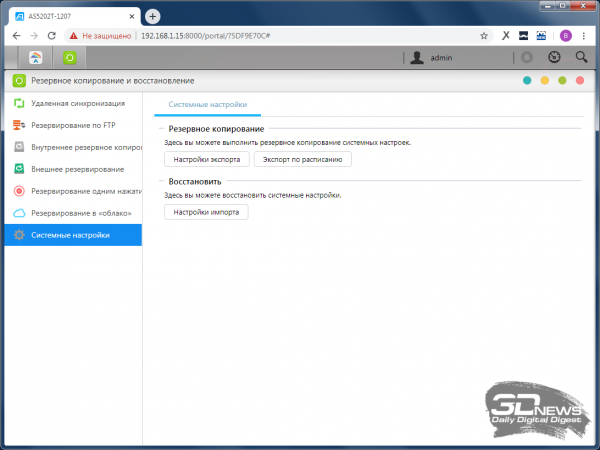Open Резервирование одним нажатием
This screenshot has width=600, height=450.
(80, 191)
